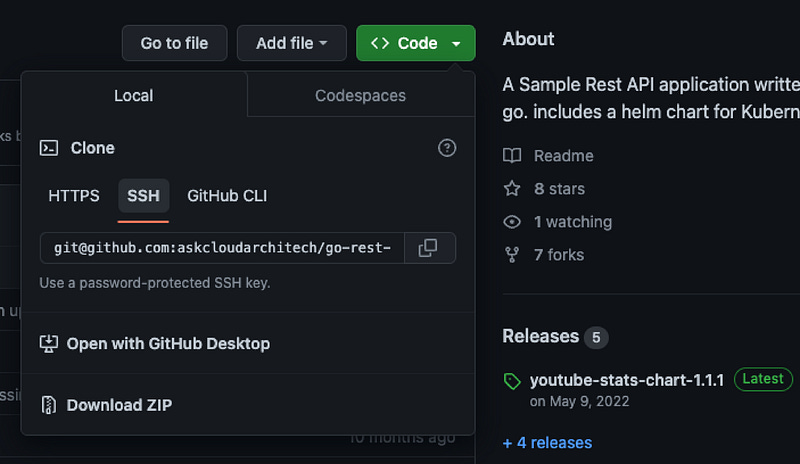View the 8 stars link

click(559, 189)
